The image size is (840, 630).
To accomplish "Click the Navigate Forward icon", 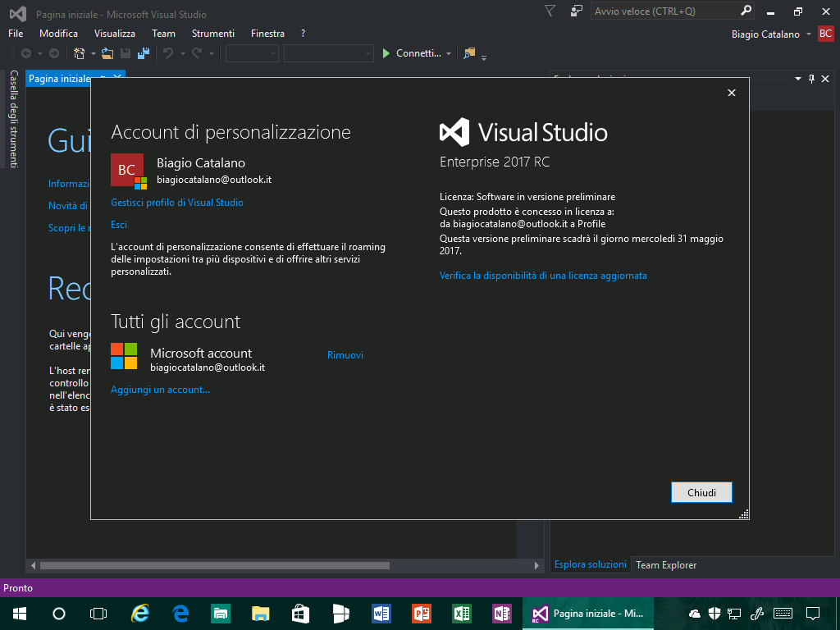I will [x=54, y=53].
